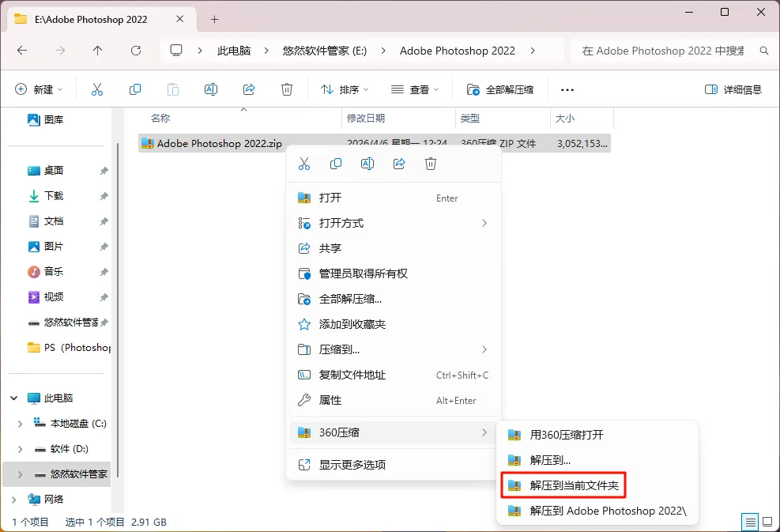This screenshot has width=780, height=532.
Task: Click the Rename icon in the toolbar
Action: pyautogui.click(x=211, y=89)
